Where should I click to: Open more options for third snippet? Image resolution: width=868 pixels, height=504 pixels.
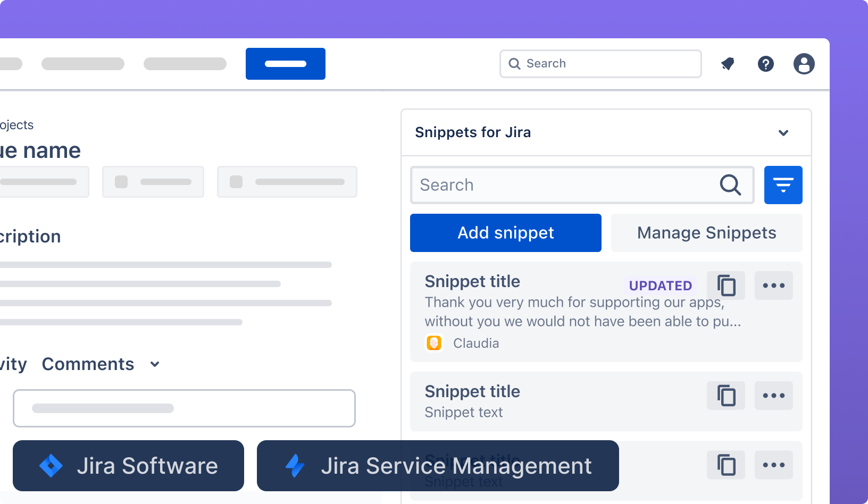click(x=774, y=465)
